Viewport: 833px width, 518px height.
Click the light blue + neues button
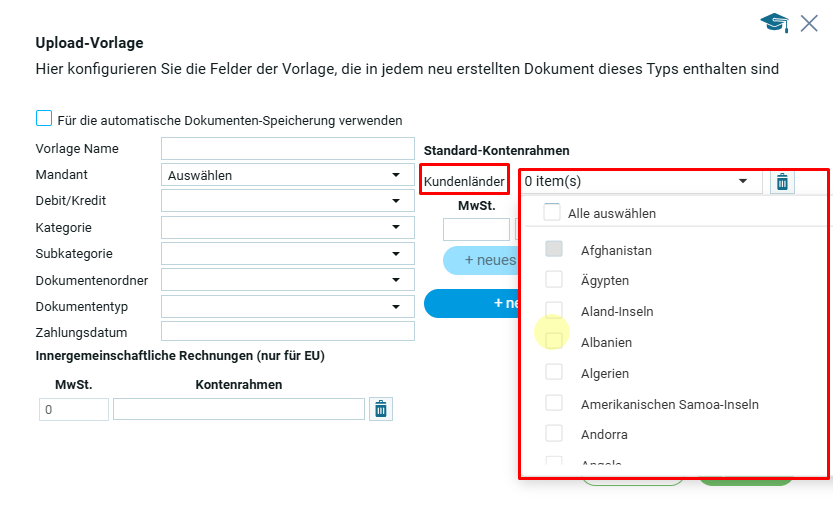point(480,261)
